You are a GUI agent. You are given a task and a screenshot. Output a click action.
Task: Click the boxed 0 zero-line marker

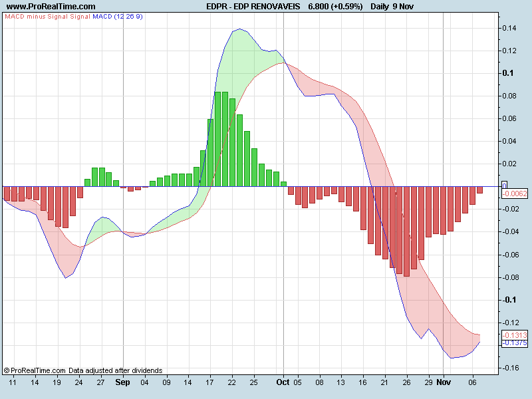click(x=505, y=186)
